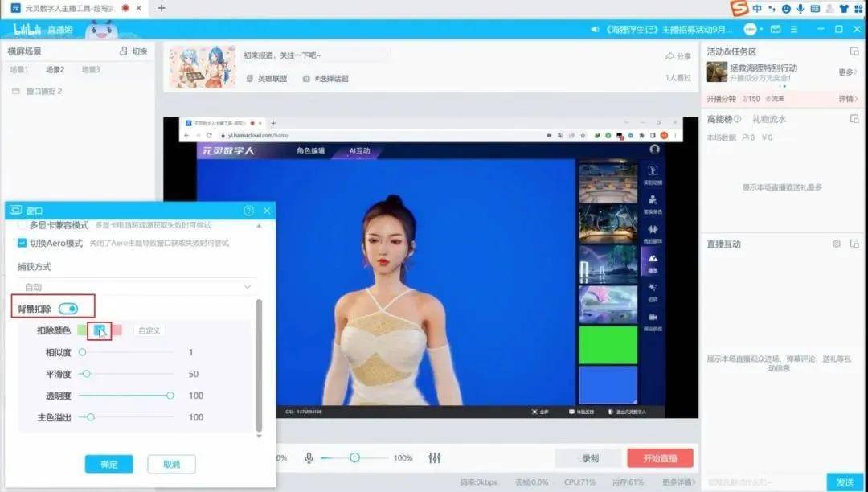This screenshot has height=492, width=868.
Task: Click #选择话题 topic selector
Action: (326, 79)
